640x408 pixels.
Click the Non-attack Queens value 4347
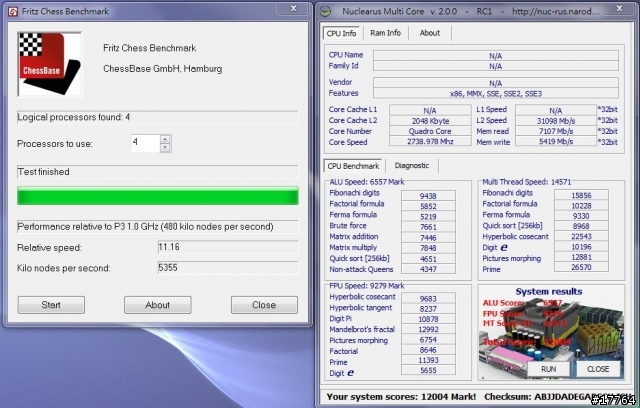(428, 269)
